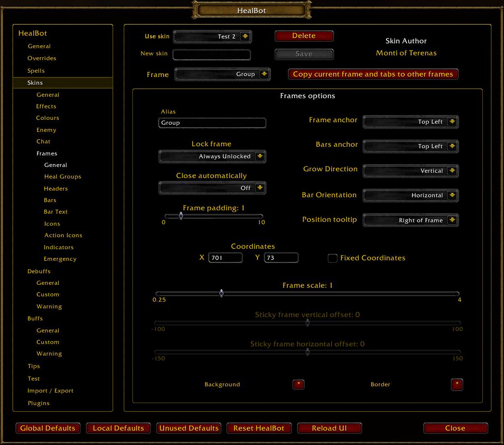The width and height of the screenshot is (504, 445).
Task: Open the Spells settings section
Action: click(x=36, y=71)
